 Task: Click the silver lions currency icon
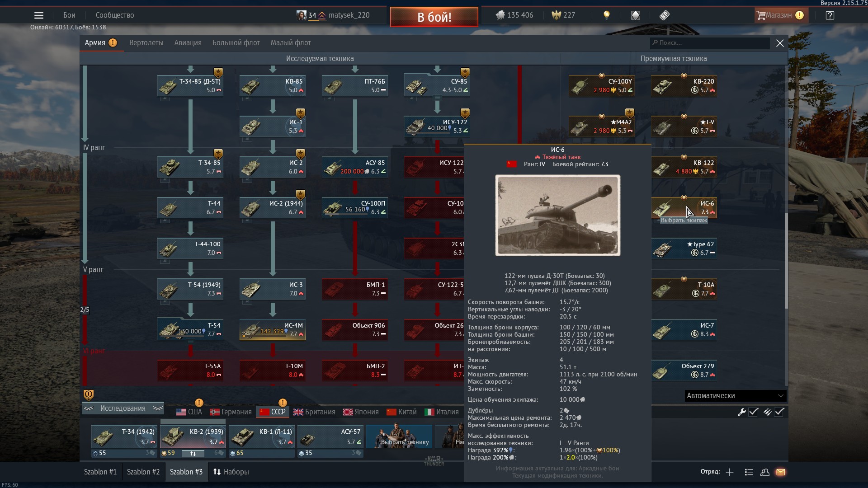pos(500,15)
